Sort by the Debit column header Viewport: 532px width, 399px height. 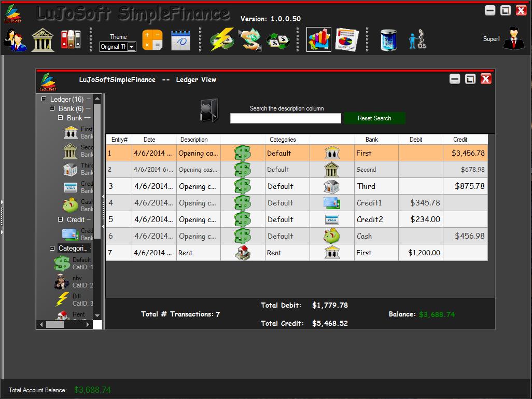click(421, 140)
